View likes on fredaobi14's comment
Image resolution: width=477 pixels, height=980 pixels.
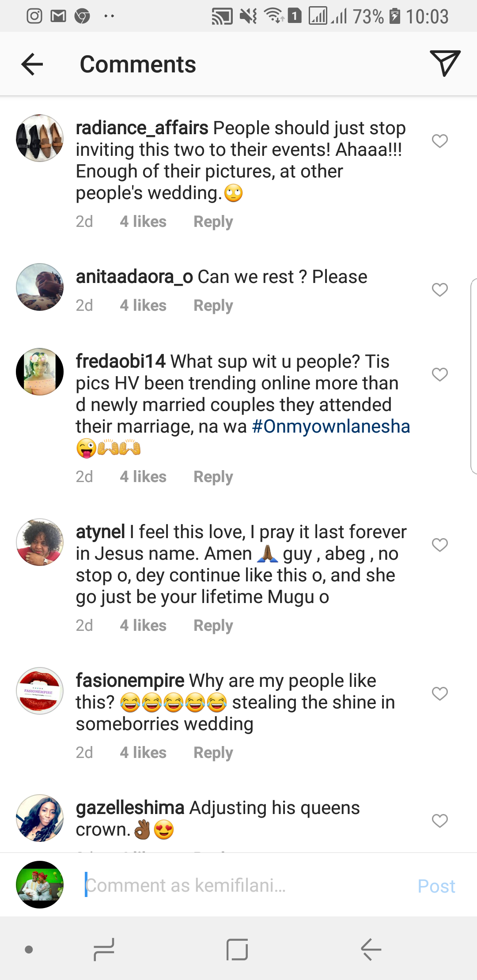point(143,477)
